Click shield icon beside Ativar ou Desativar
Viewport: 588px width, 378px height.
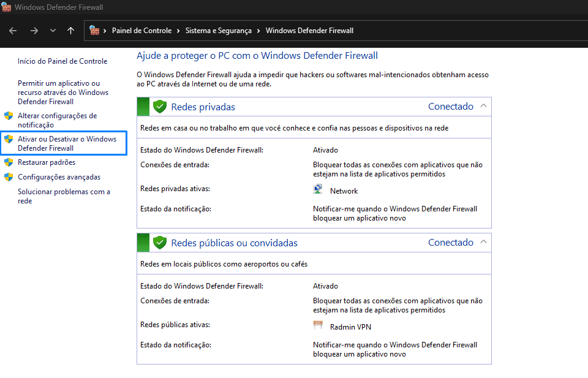click(x=9, y=139)
